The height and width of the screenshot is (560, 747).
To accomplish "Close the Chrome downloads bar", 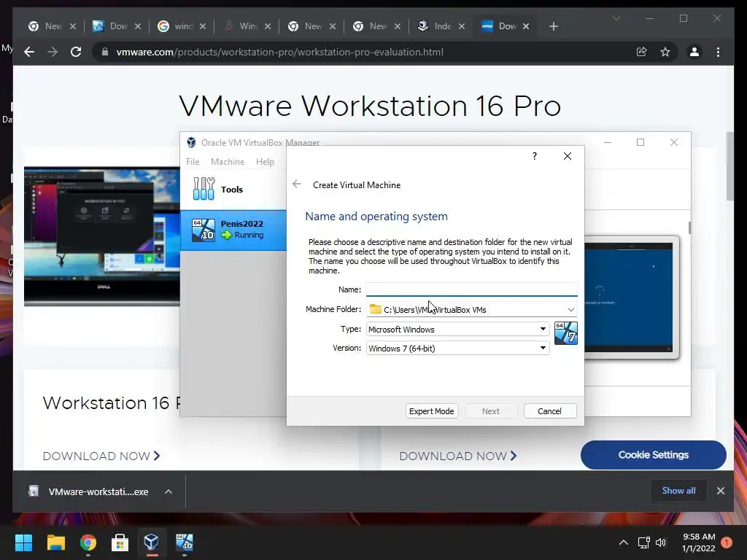I will (x=720, y=491).
